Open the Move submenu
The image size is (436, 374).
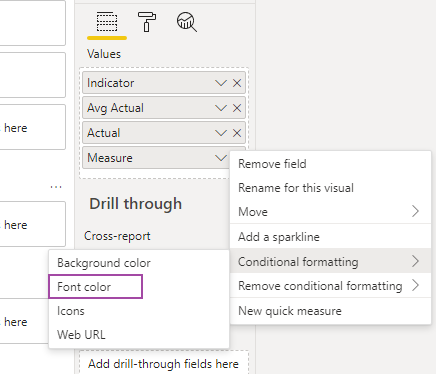click(330, 212)
